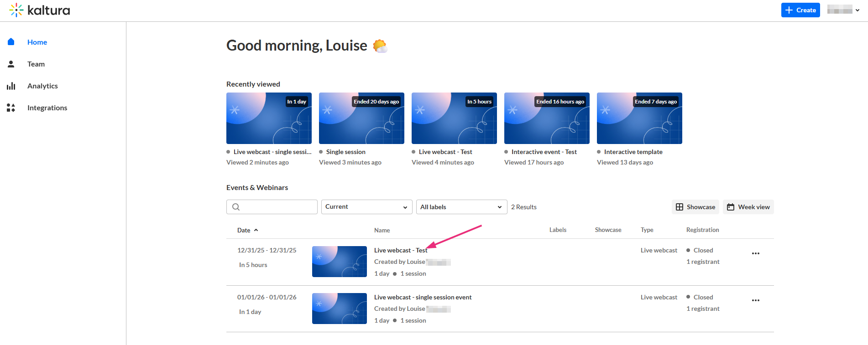Click the search magnifier icon
Image resolution: width=868 pixels, height=345 pixels.
tap(236, 207)
